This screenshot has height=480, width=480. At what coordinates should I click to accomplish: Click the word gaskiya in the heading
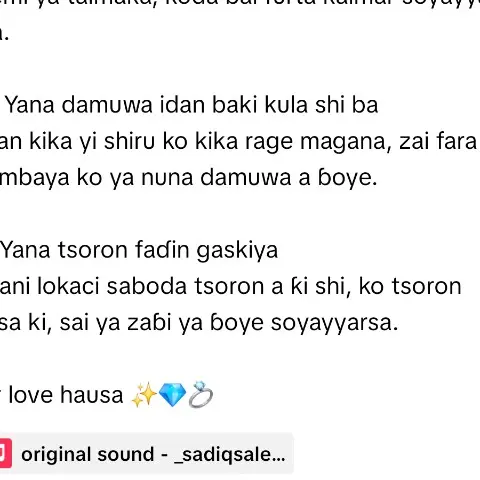237,251
